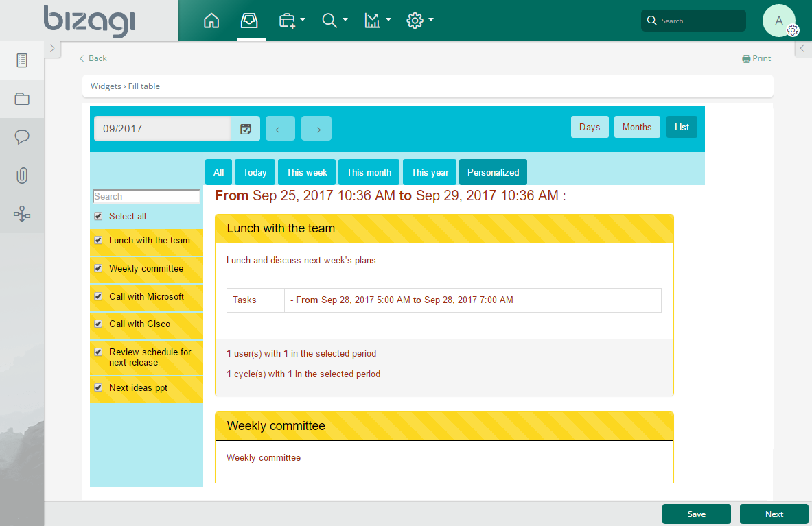812x526 pixels.
Task: Go to the Home icon
Action: click(211, 21)
